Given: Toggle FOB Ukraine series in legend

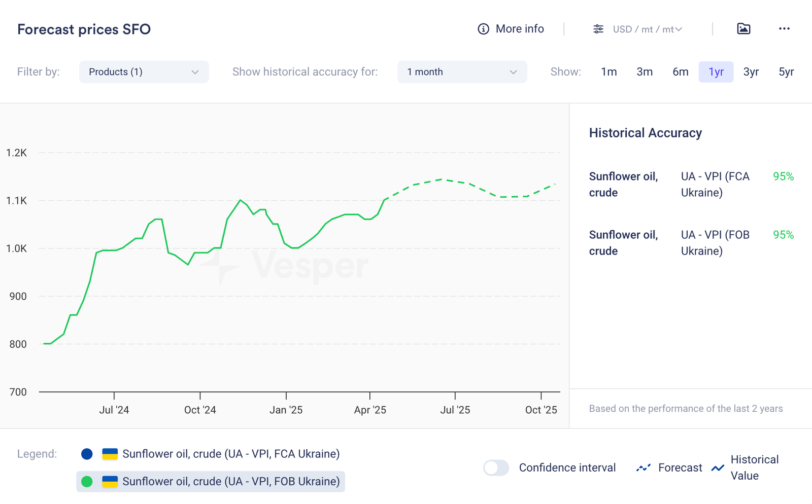Looking at the screenshot, I should point(231,481).
